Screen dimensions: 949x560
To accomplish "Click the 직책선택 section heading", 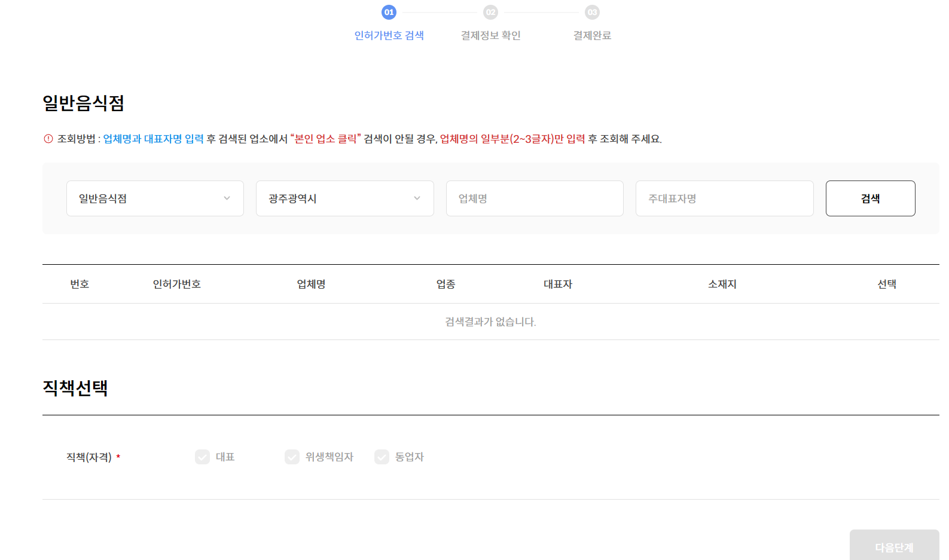I will pos(75,388).
